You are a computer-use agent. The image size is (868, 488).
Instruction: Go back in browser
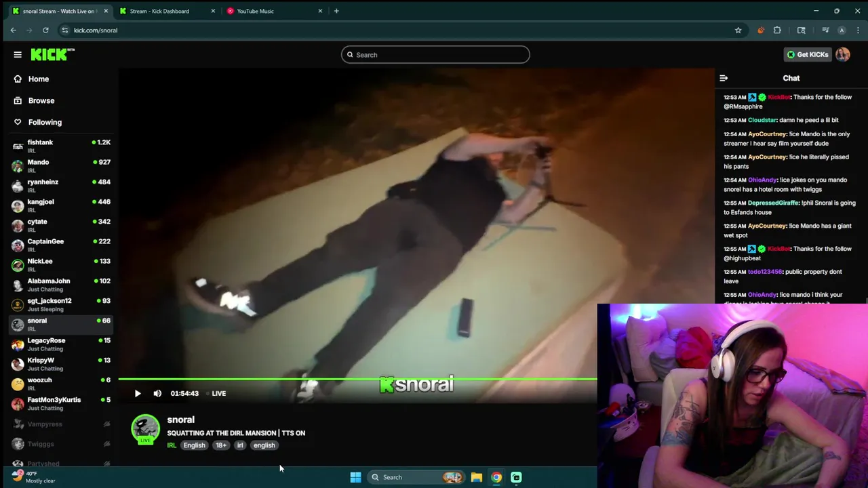pyautogui.click(x=13, y=30)
